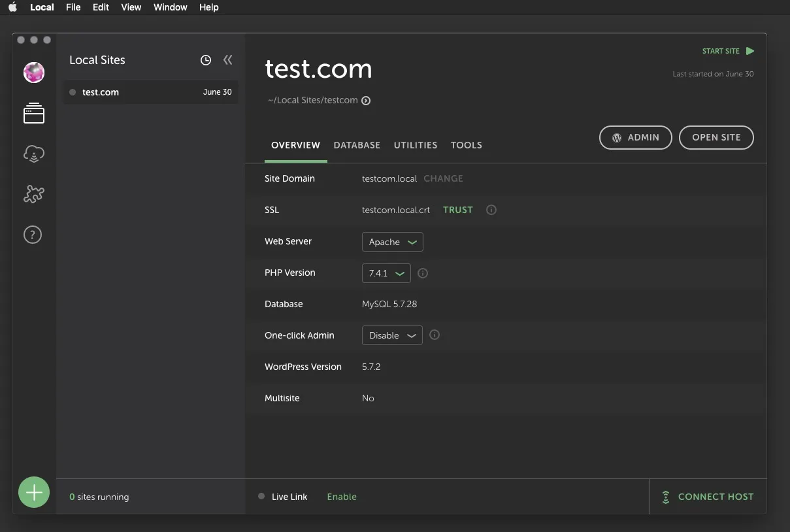790x532 pixels.
Task: Open the PHP Version 7.4.1 dropdown
Action: click(x=386, y=273)
